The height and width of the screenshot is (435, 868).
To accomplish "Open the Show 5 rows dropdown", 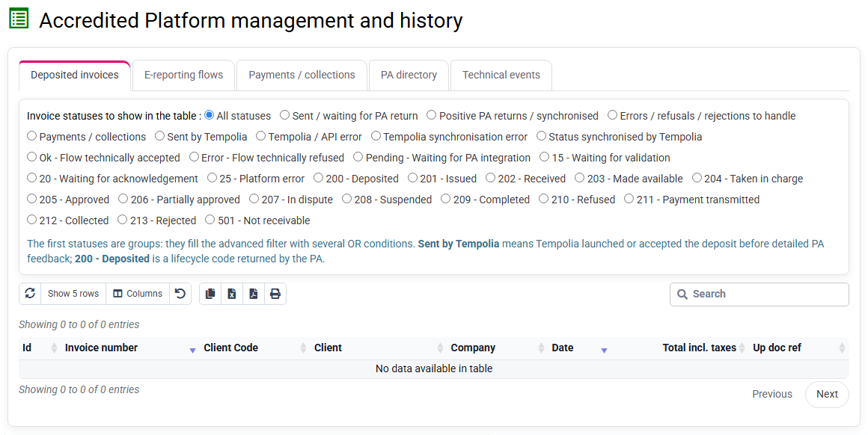I will (x=73, y=294).
